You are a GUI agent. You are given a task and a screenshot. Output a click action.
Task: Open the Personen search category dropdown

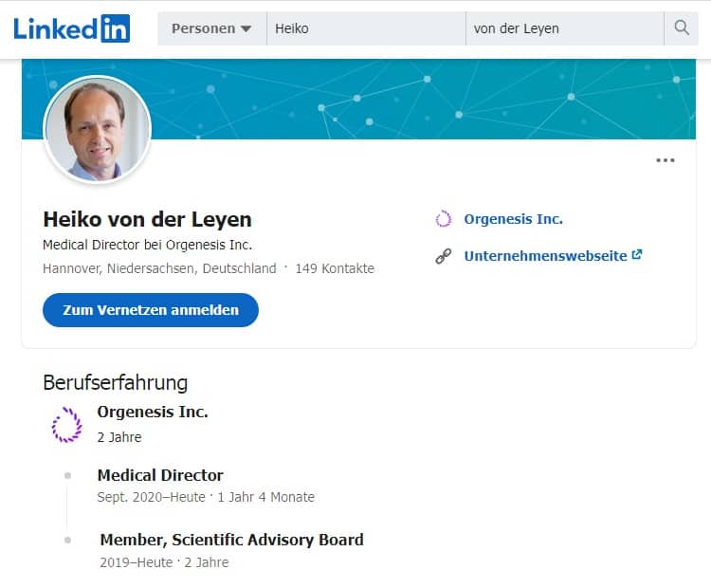[x=212, y=28]
